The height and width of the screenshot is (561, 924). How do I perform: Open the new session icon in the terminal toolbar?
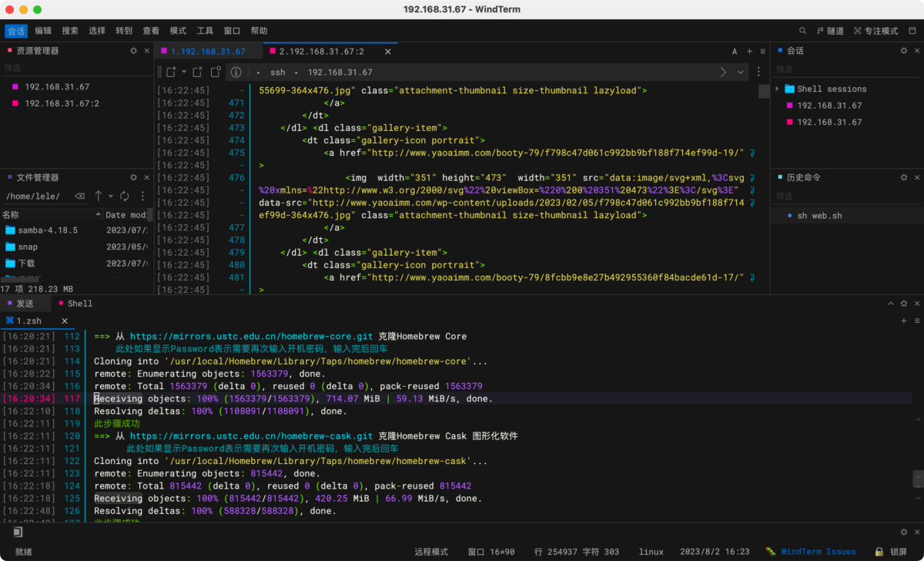171,72
